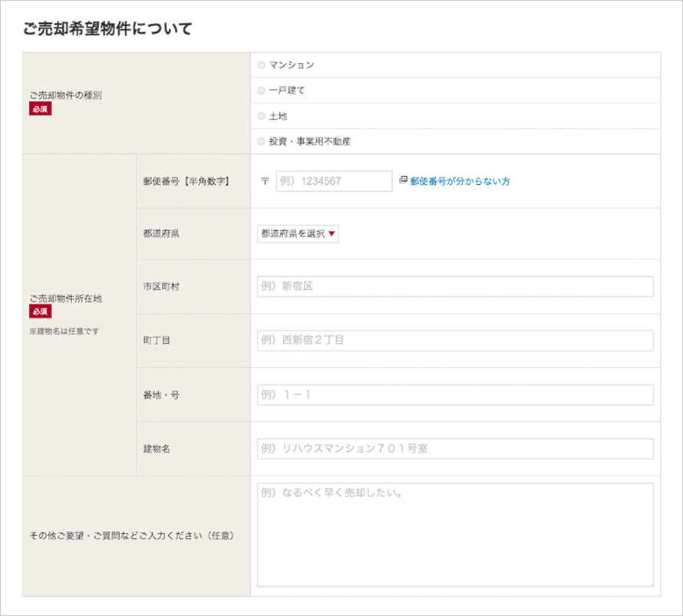Click the textarea resize handle corner
This screenshot has width=683, height=616.
(650, 584)
